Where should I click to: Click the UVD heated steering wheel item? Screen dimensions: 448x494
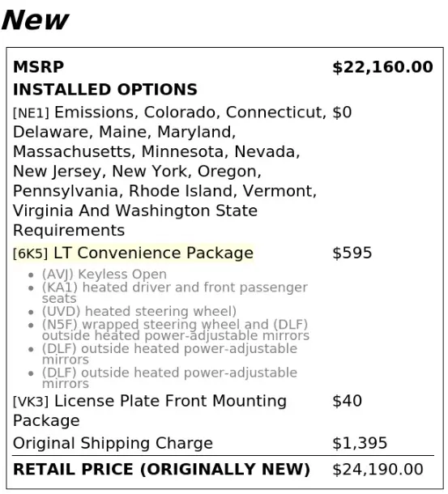point(139,311)
